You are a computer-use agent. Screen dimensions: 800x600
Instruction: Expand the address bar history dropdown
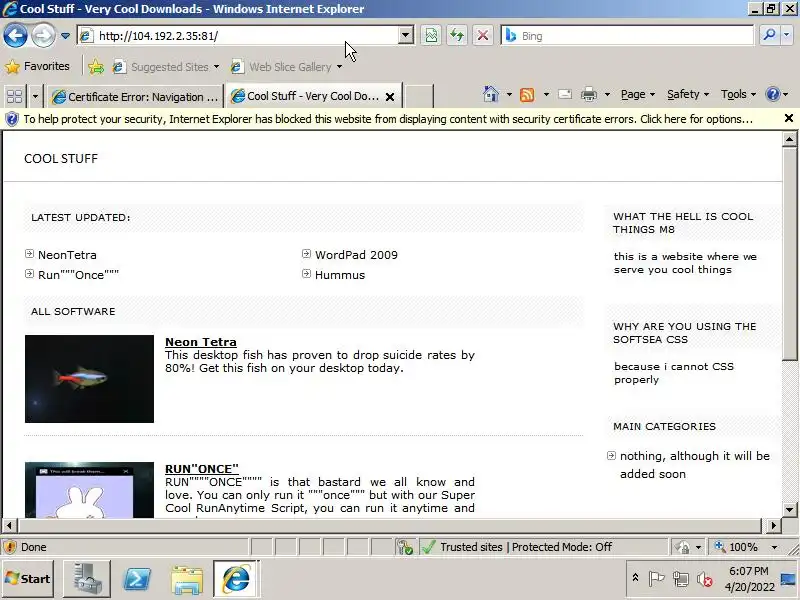tap(406, 36)
